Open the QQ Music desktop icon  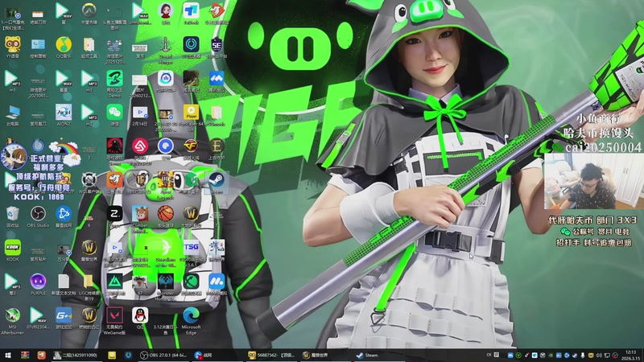pyautogui.click(x=64, y=47)
